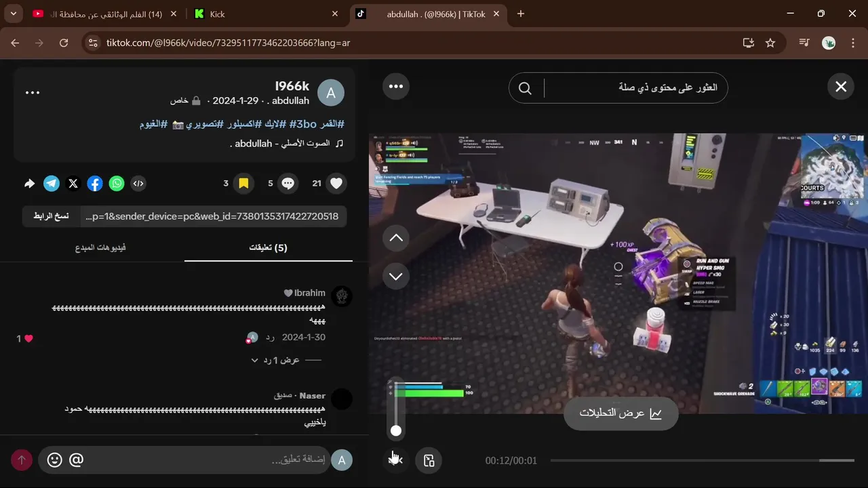Open the emoji picker icon
The height and width of the screenshot is (488, 868).
(x=55, y=460)
